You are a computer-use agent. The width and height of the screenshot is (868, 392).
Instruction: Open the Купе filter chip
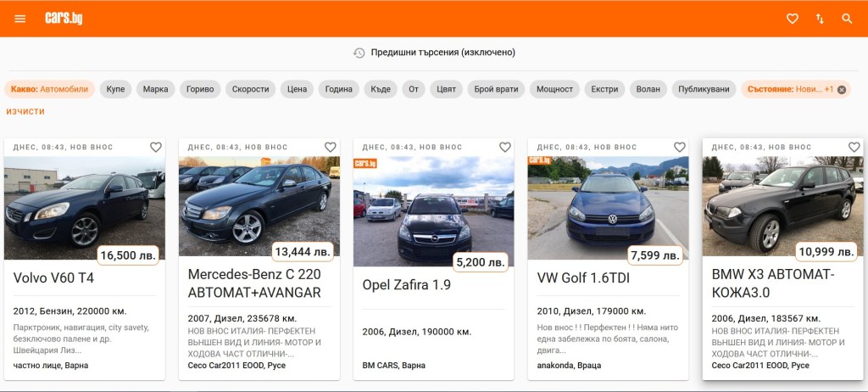pos(115,89)
